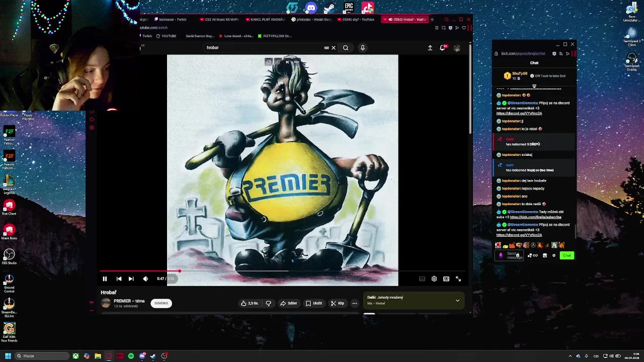Open the YouTube account avatar menu
Viewport: 644px width, 362px height.
click(457, 48)
